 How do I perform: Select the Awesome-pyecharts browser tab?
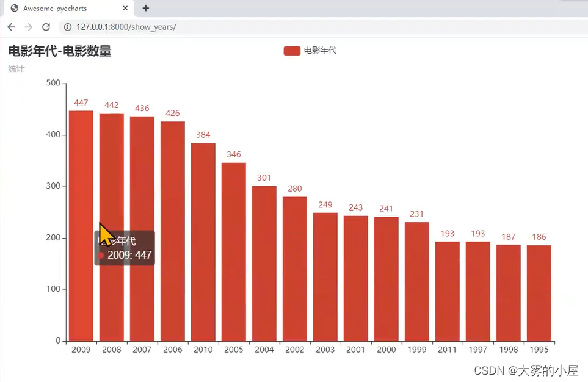click(69, 9)
